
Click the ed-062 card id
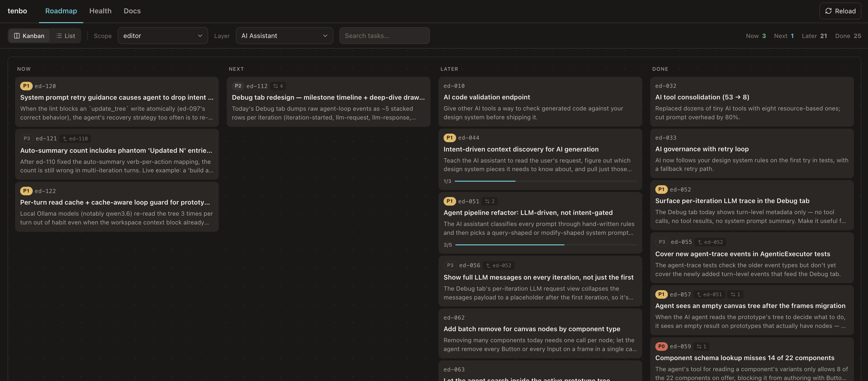[454, 318]
